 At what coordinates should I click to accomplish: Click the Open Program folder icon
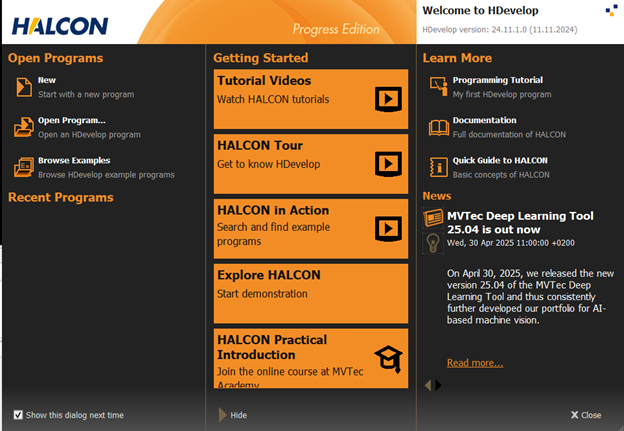click(24, 127)
